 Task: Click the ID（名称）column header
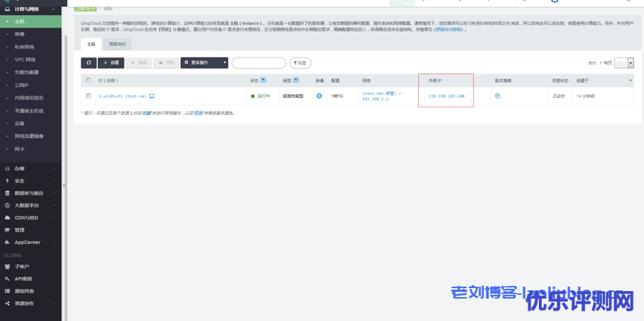pos(108,81)
